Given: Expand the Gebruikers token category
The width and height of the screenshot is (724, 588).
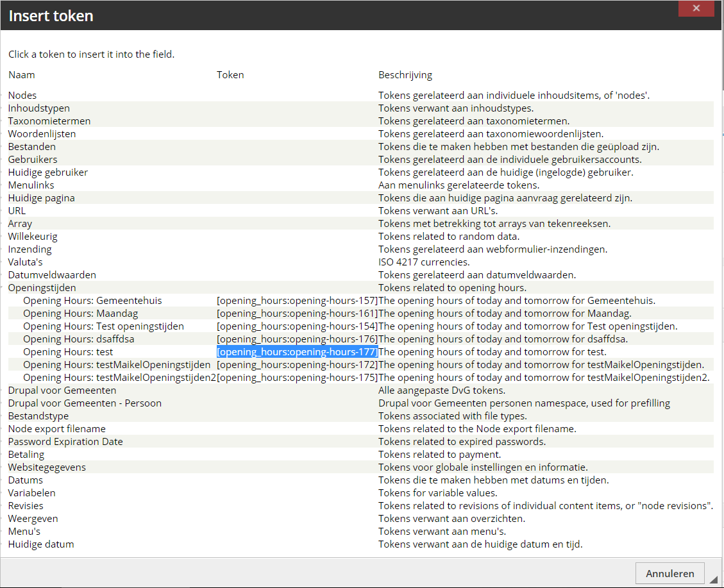Looking at the screenshot, I should tap(33, 160).
